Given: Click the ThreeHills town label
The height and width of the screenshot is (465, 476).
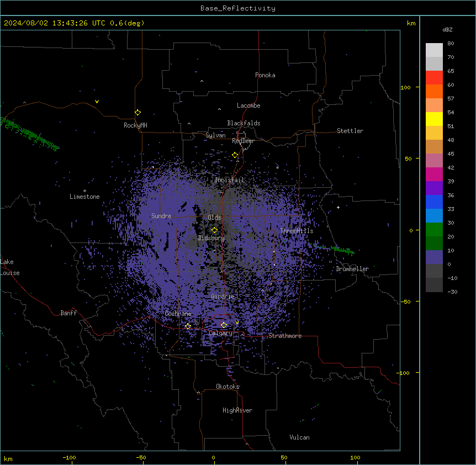Looking at the screenshot, I should click(297, 231).
